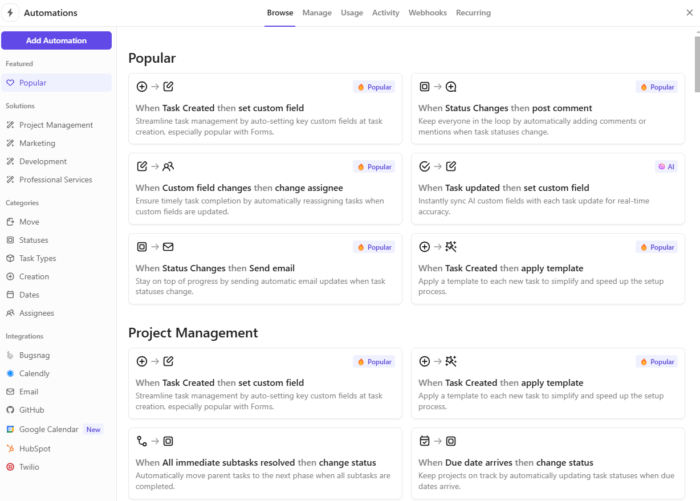
Task: Click the Bugsnag integration icon
Action: [10, 355]
